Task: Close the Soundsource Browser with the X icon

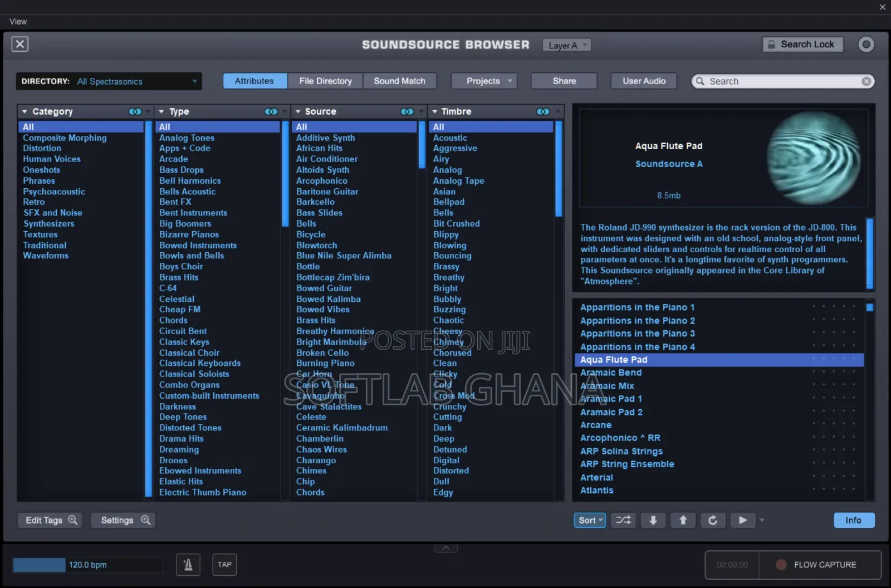Action: pyautogui.click(x=20, y=44)
